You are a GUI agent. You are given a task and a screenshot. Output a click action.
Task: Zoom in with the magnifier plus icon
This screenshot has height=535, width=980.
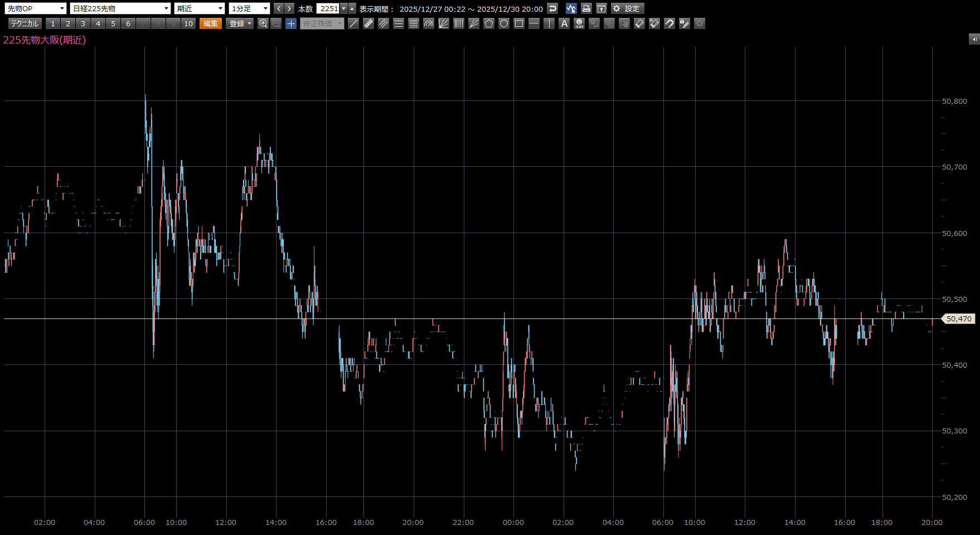click(263, 23)
